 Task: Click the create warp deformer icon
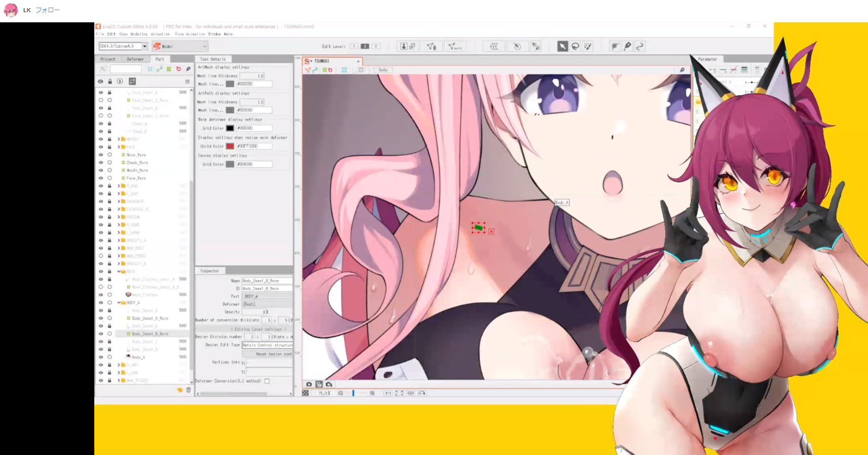point(494,46)
